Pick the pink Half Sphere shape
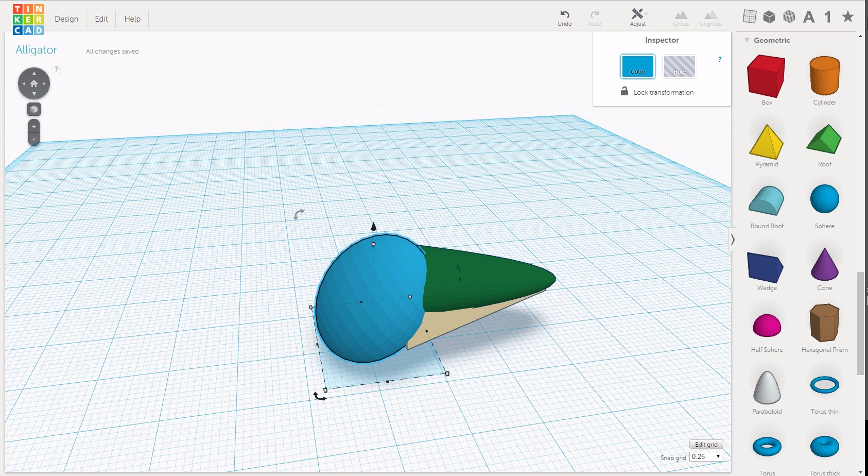This screenshot has height=476, width=868. point(767,325)
